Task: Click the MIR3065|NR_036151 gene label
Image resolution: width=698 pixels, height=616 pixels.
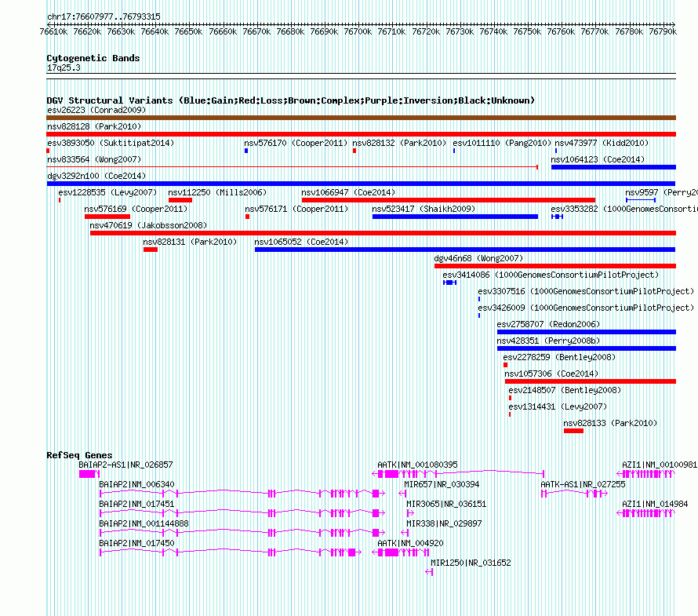Action: coord(446,504)
